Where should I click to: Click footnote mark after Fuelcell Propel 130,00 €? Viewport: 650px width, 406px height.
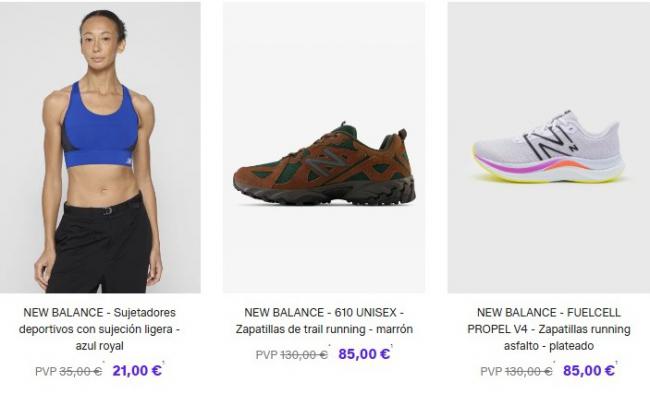(554, 363)
